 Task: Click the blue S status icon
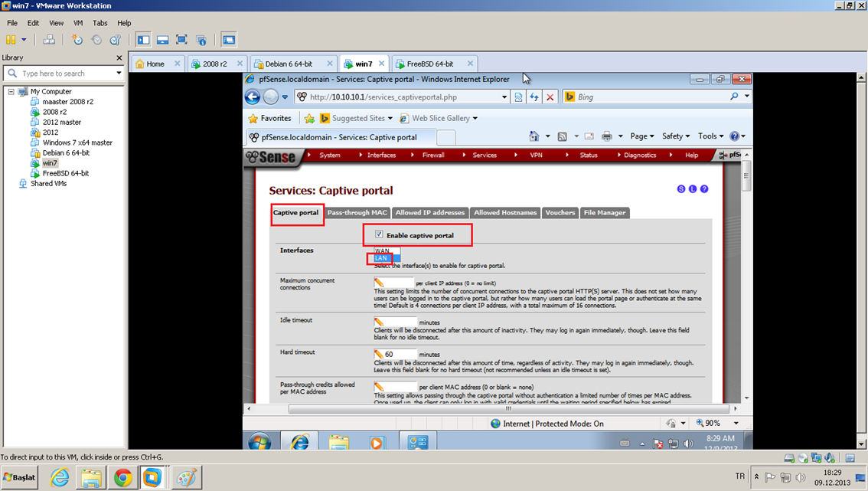click(681, 189)
